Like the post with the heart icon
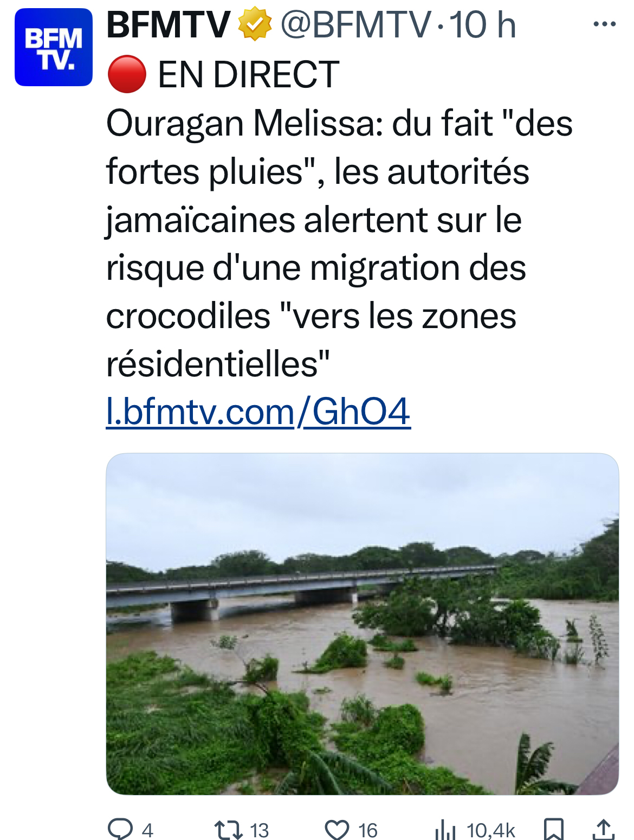 click(x=337, y=830)
